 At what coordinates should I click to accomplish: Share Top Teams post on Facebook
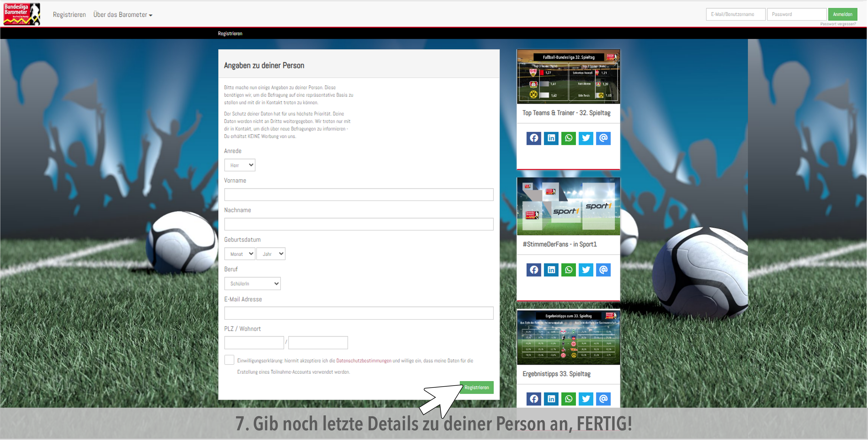pos(534,138)
